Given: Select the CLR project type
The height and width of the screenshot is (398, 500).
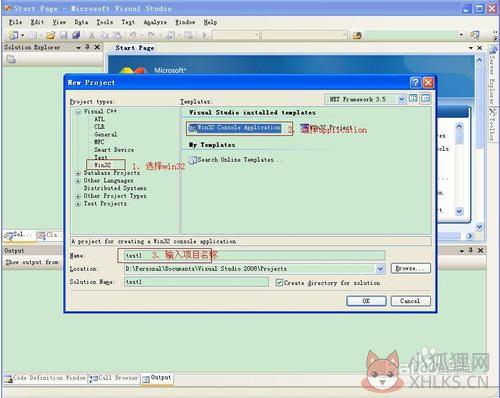Looking at the screenshot, I should pos(99,127).
